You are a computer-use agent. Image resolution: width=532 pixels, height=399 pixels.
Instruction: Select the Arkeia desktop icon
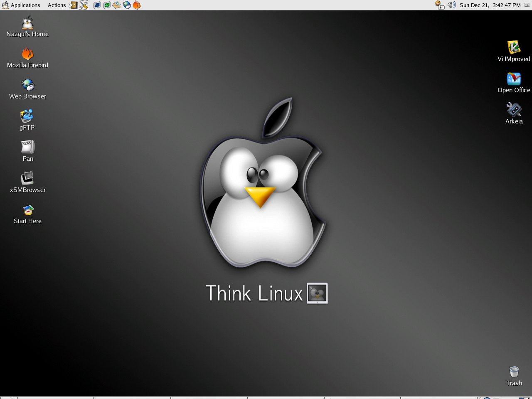pyautogui.click(x=514, y=110)
